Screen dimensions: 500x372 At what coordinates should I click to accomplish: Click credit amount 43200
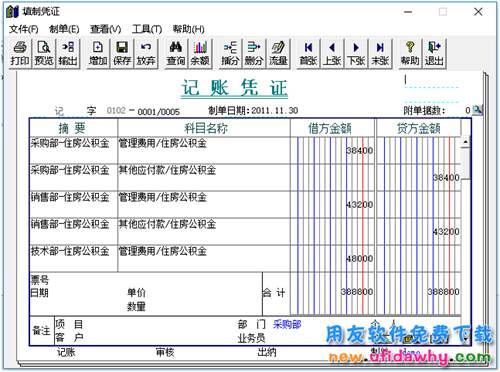tap(446, 232)
